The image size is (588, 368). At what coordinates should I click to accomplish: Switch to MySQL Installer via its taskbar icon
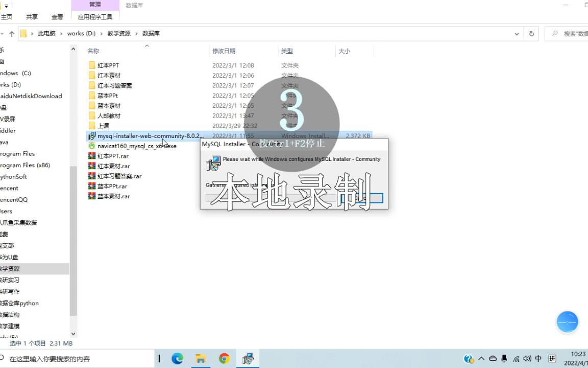248,358
